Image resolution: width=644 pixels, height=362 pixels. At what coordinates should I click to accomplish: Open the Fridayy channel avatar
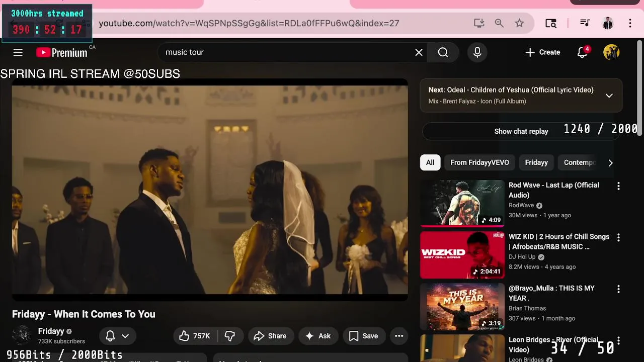22,336
